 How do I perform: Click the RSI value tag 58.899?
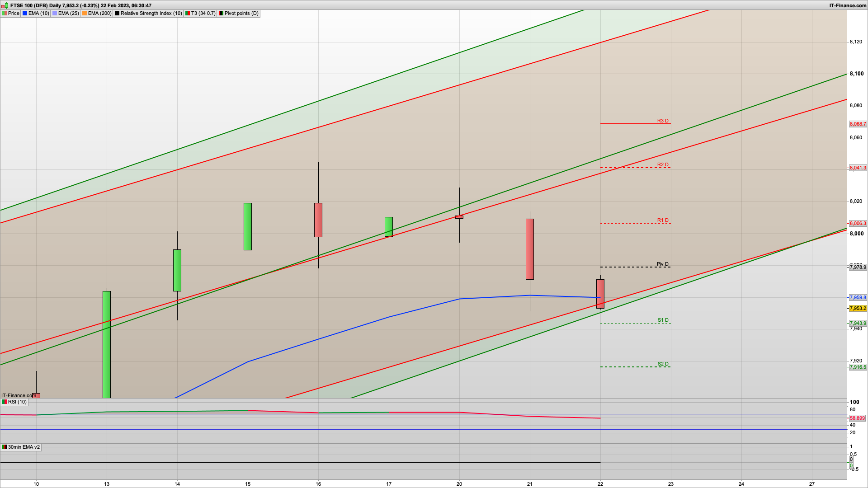tap(857, 418)
